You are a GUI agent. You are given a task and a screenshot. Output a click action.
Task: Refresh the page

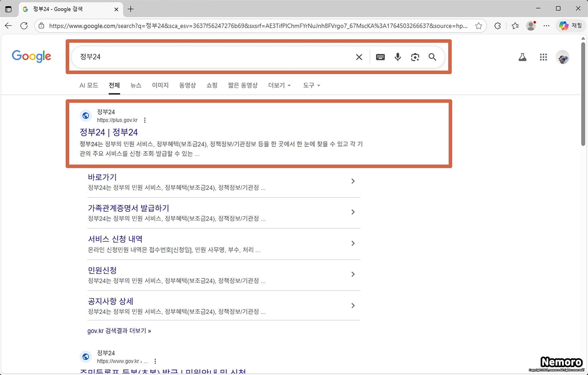point(24,26)
